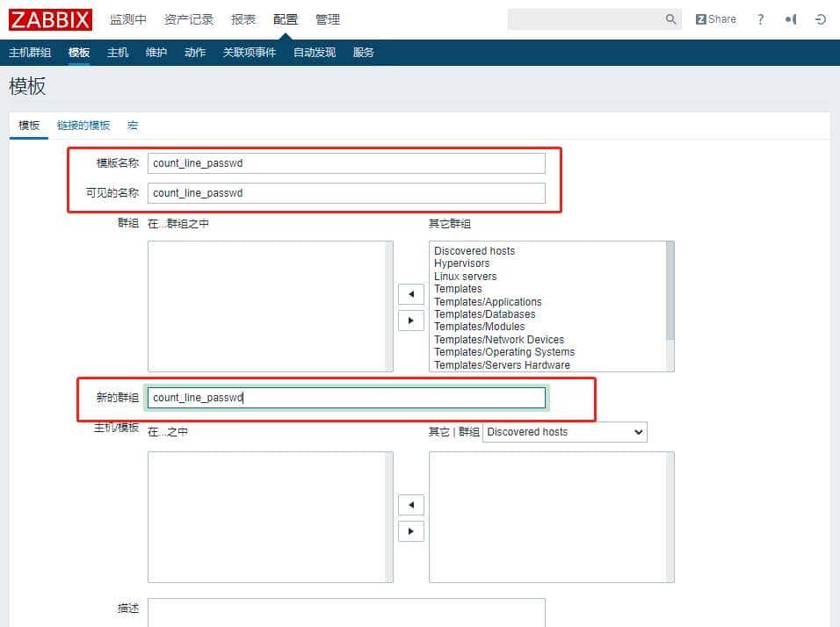The image size is (840, 627).
Task: Click the other groups list scrollbar
Action: click(x=670, y=290)
